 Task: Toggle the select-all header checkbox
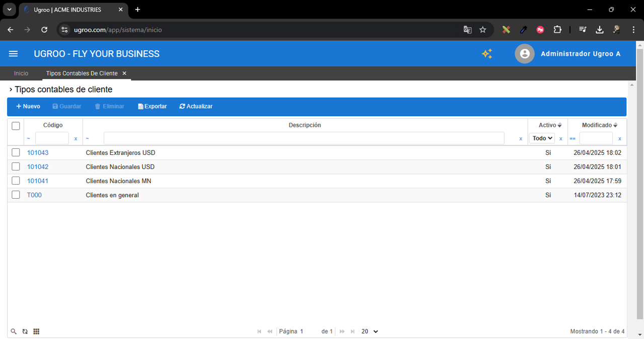[x=16, y=126]
